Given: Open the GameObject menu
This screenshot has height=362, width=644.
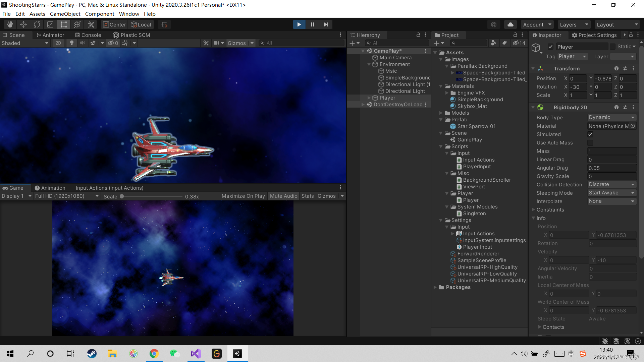Looking at the screenshot, I should coord(65,14).
